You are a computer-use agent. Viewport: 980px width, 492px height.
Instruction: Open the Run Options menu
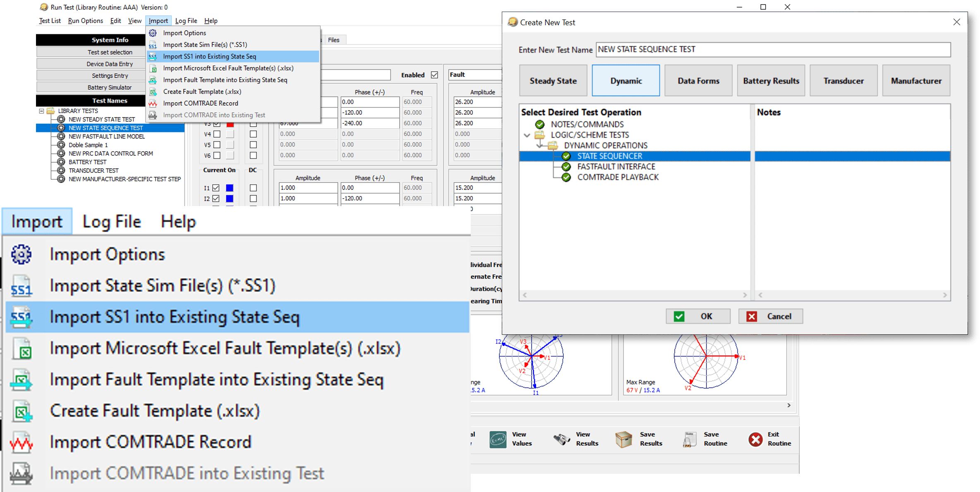[85, 21]
